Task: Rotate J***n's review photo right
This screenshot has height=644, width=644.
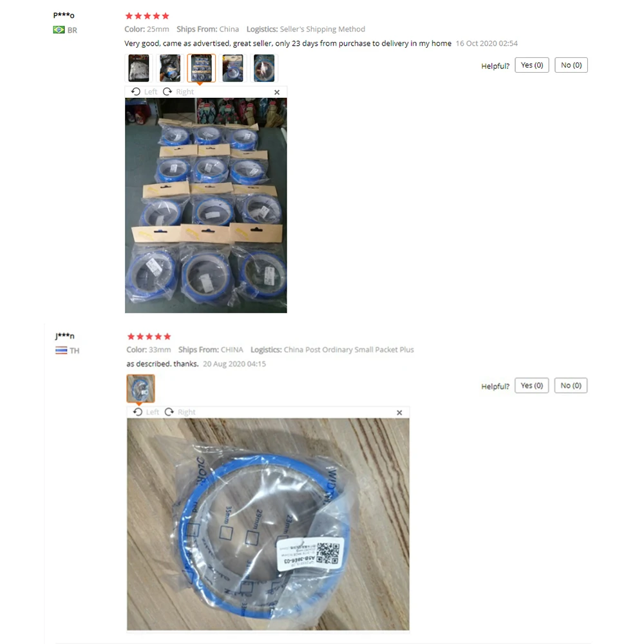Action: click(180, 412)
